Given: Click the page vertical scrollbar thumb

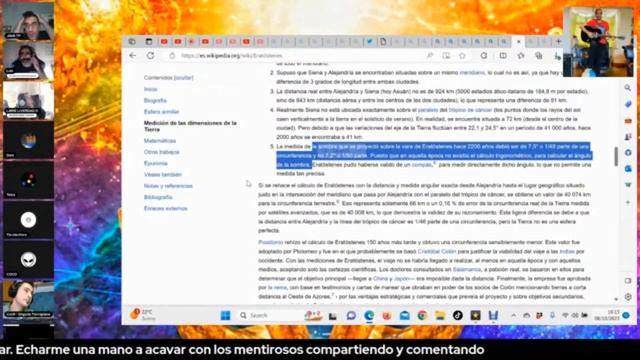Looking at the screenshot, I should (616, 156).
